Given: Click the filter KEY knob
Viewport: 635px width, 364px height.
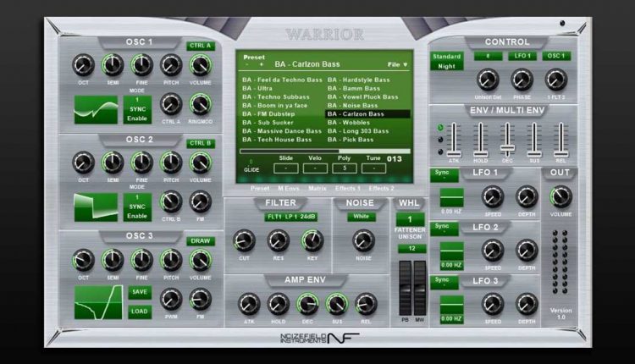Looking at the screenshot, I should tap(312, 240).
